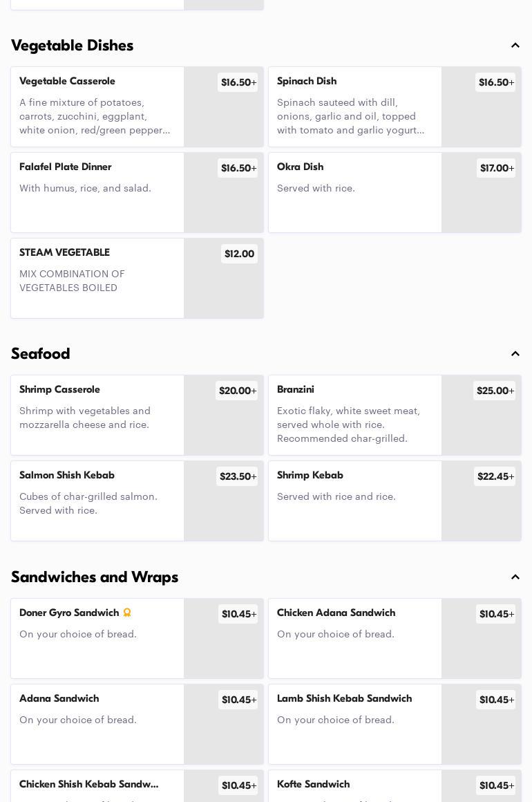
Task: Click the Doner Gyro Sandwich image thumbnail
Action: (224, 650)
